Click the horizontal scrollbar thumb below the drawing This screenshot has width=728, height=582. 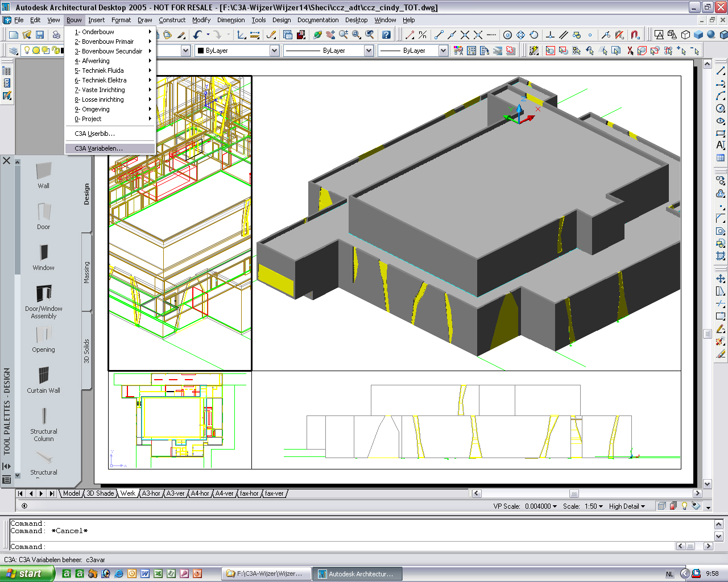click(x=574, y=493)
